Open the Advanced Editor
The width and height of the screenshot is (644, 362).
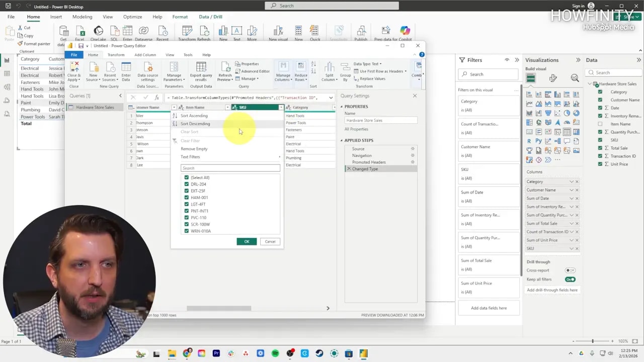click(x=252, y=71)
